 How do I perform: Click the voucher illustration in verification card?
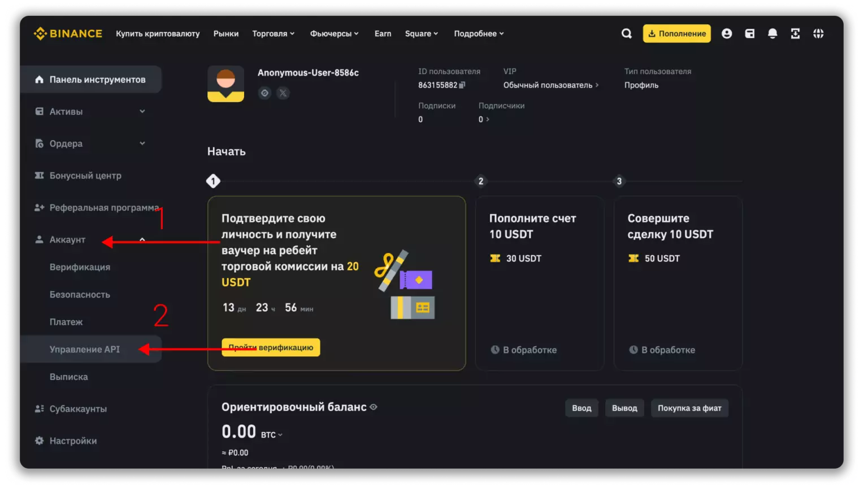[x=405, y=284]
